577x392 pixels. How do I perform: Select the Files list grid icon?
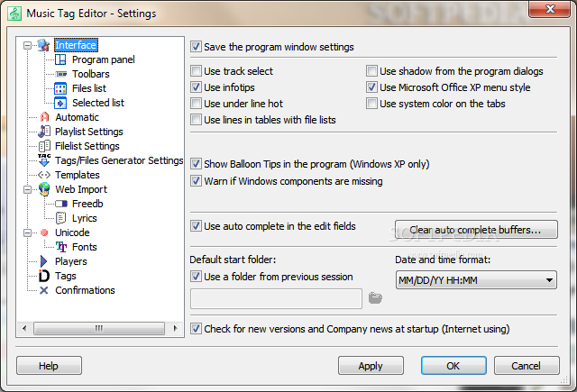click(60, 88)
